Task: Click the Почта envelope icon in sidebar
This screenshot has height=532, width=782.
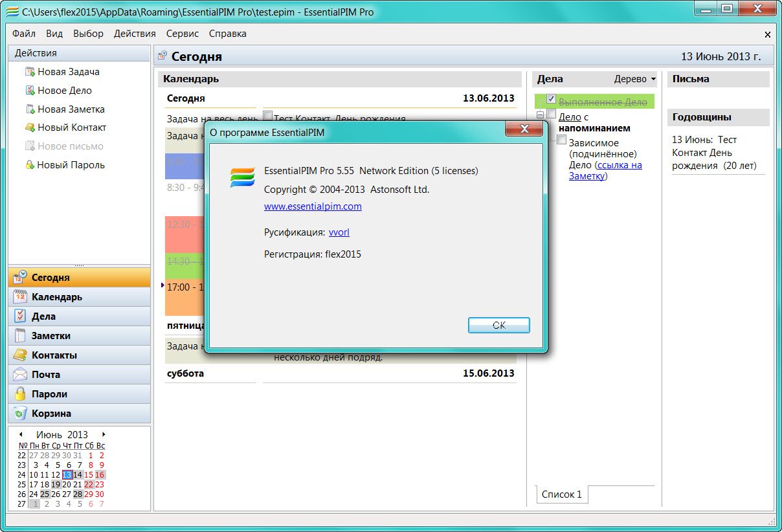Action: (x=20, y=375)
